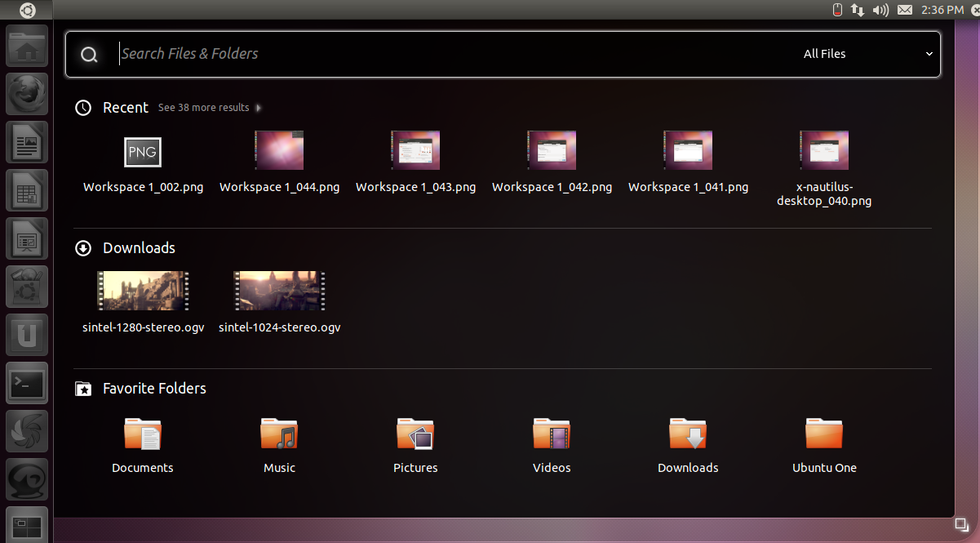Open LibreOffice Writer launcher icon
The height and width of the screenshot is (543, 980).
tap(27, 142)
